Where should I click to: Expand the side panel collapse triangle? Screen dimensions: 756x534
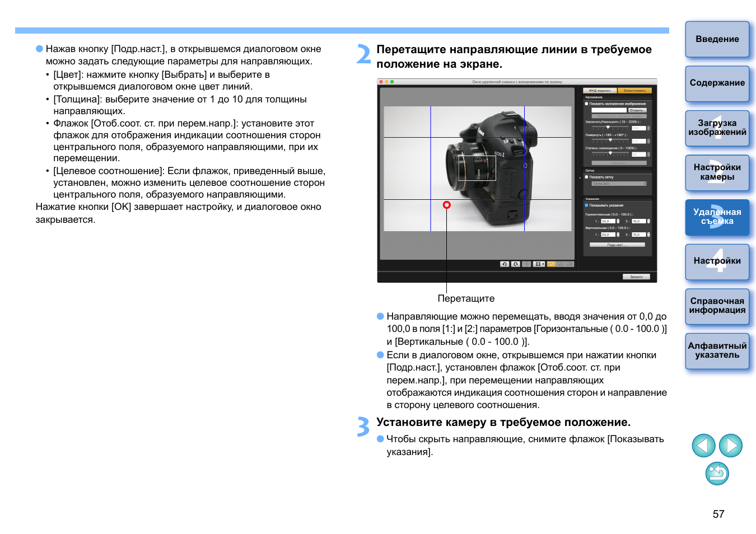580,177
